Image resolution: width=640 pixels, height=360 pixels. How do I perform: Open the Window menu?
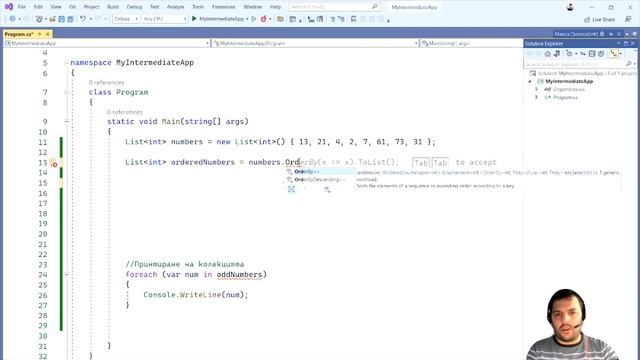[x=253, y=7]
